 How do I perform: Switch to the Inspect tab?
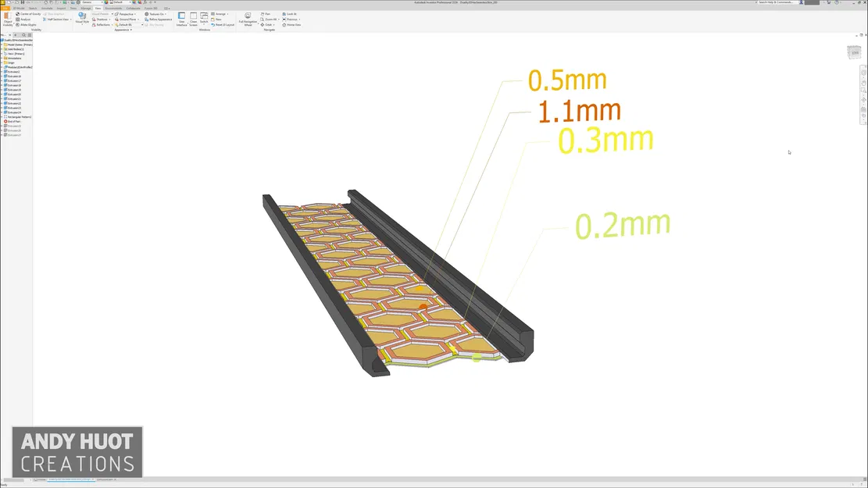point(61,9)
